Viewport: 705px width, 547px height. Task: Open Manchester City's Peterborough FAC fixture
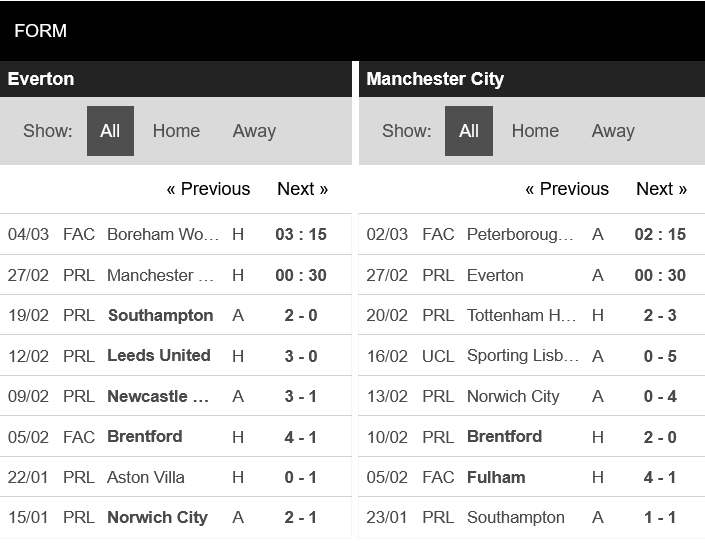pyautogui.click(x=532, y=234)
